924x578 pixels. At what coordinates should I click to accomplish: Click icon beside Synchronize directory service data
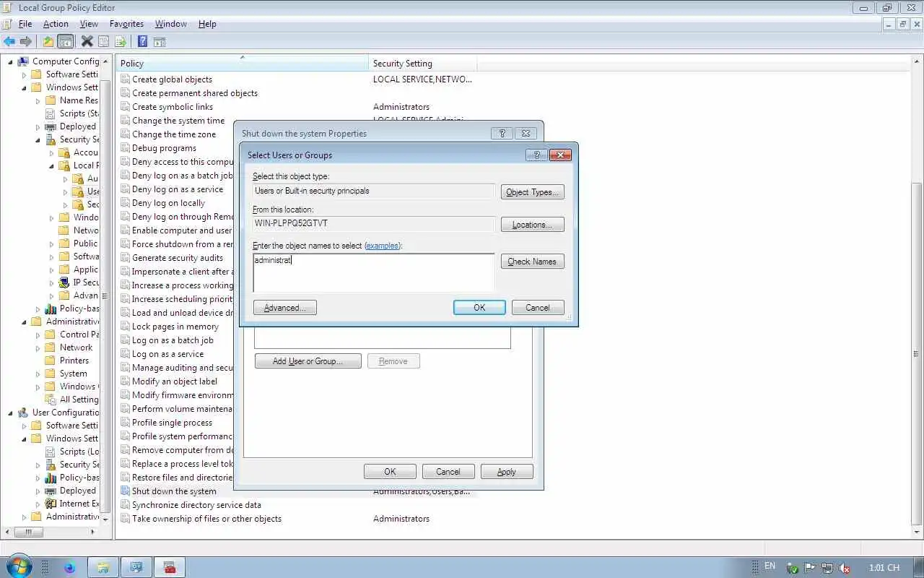[x=125, y=505]
